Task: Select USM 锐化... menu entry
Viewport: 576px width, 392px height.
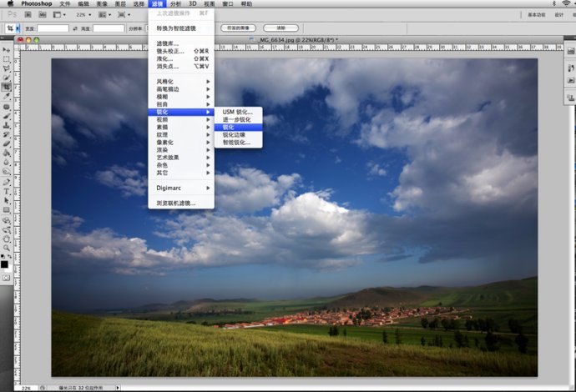Action: tap(237, 111)
